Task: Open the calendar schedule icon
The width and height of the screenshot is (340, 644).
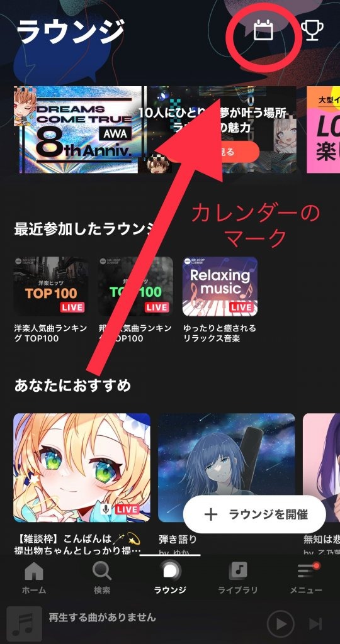Action: tap(263, 30)
